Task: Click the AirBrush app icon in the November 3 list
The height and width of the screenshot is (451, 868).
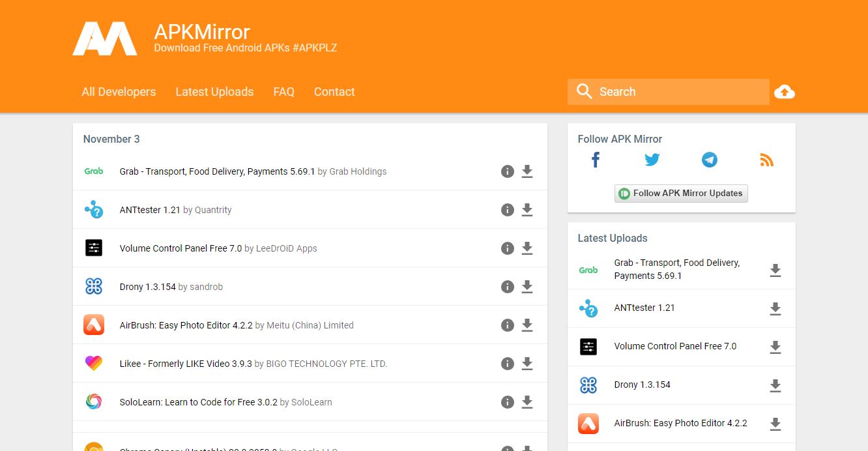Action: point(94,325)
